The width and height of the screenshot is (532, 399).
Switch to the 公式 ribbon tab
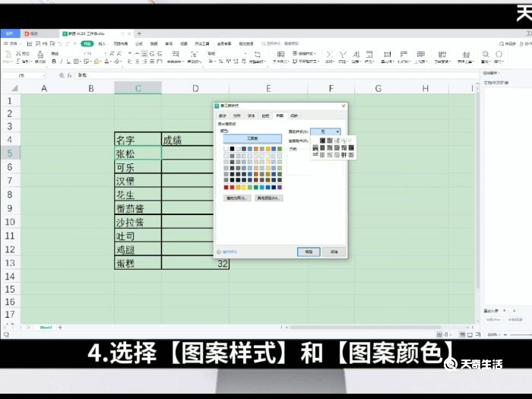tap(139, 44)
